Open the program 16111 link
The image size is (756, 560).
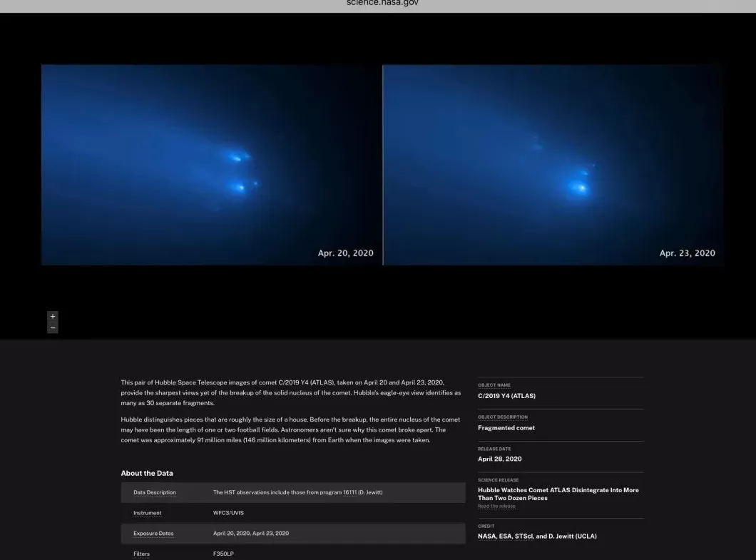click(349, 492)
